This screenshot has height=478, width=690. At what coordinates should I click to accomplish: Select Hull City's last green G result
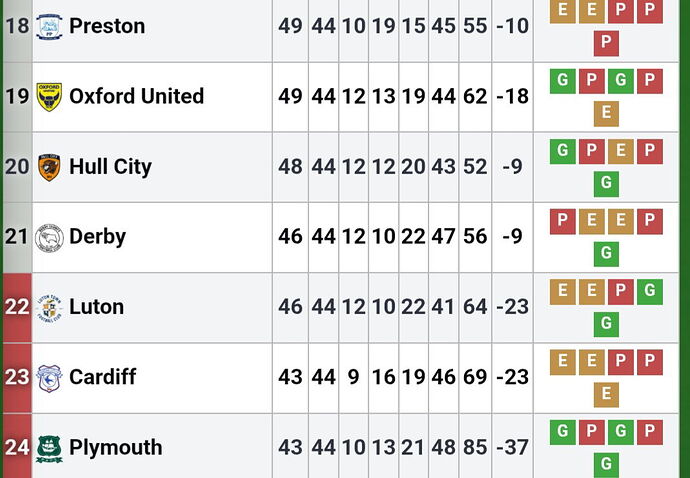(x=606, y=183)
